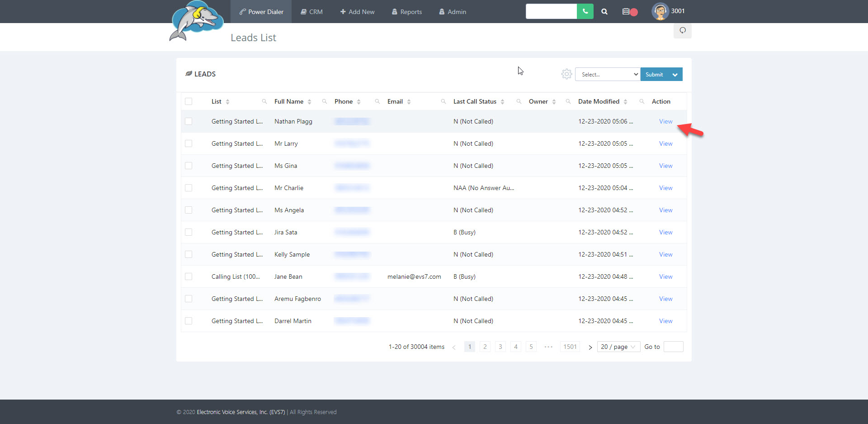The width and height of the screenshot is (868, 424).
Task: Sort by Last Call Status arrows
Action: pyautogui.click(x=502, y=102)
